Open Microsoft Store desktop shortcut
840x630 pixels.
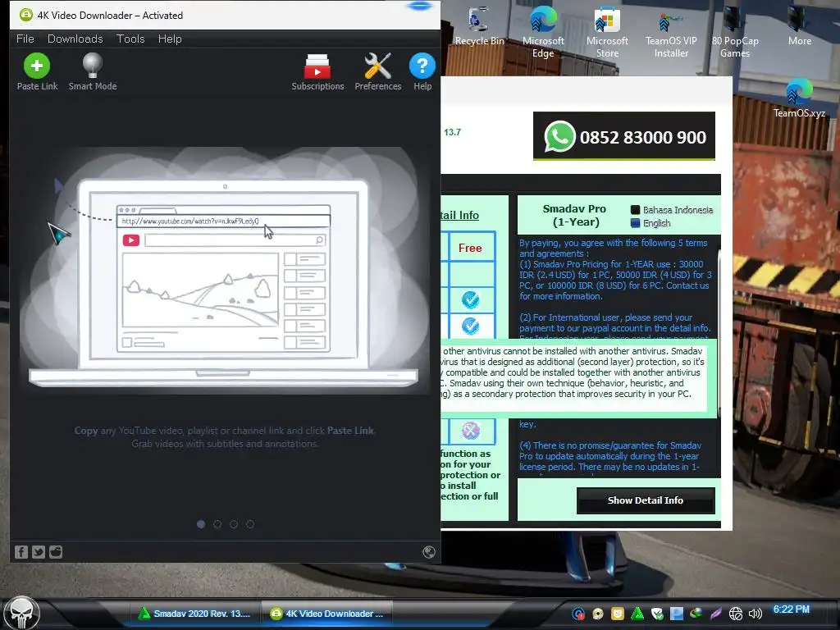pyautogui.click(x=607, y=32)
